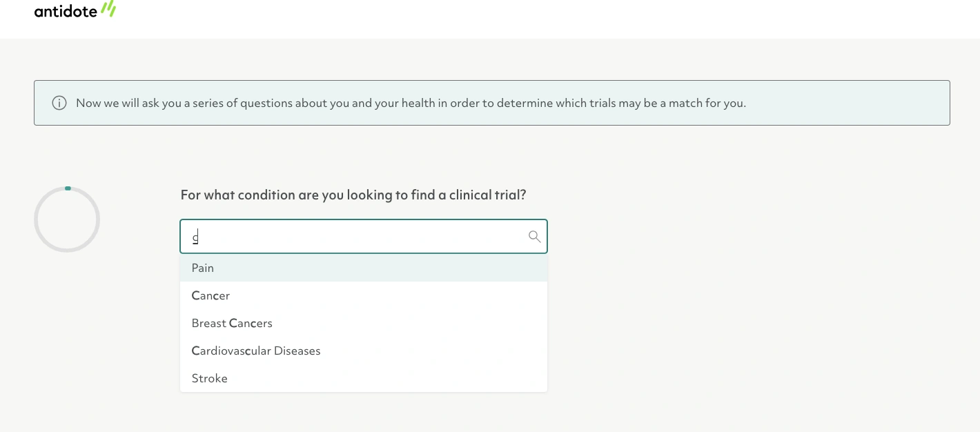This screenshot has width=980, height=432.
Task: Click the clinical trial condition question label
Action: coord(353,195)
